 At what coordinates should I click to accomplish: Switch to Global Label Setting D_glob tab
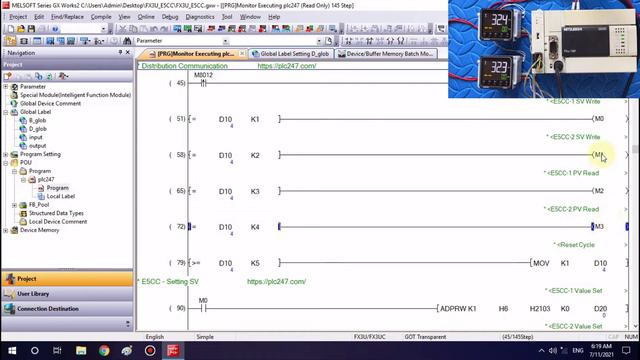tap(291, 53)
